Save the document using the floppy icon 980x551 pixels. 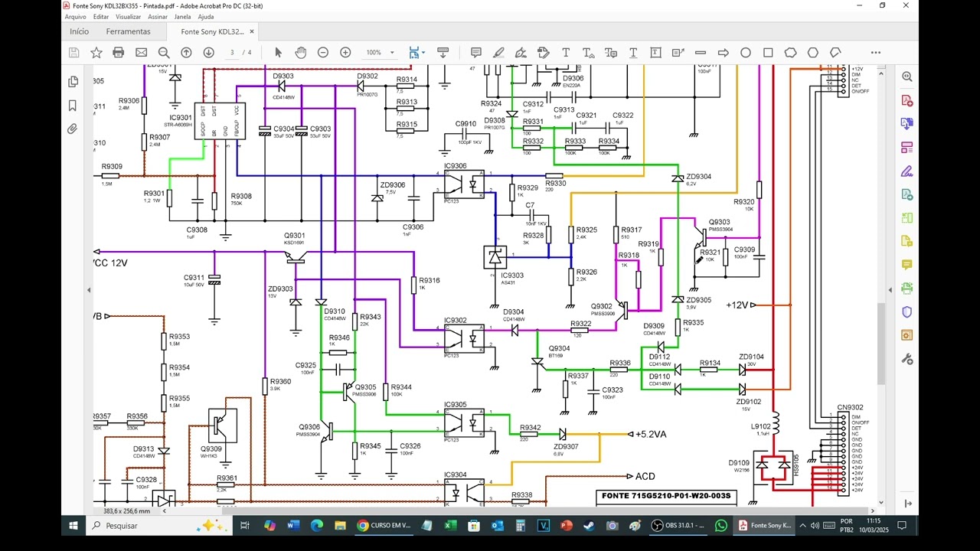(74, 53)
